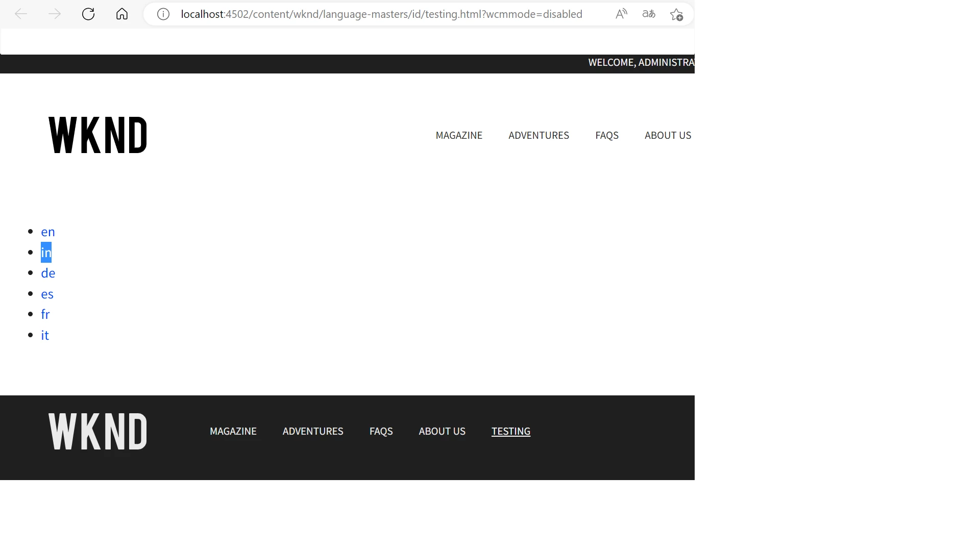Select the 'de' language link

pyautogui.click(x=48, y=273)
